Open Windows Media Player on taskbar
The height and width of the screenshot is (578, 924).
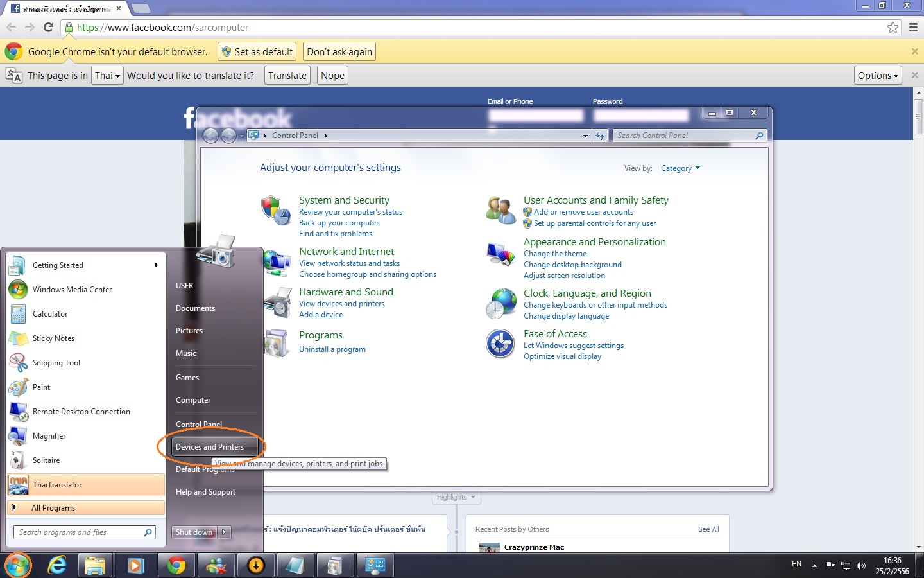tap(135, 565)
